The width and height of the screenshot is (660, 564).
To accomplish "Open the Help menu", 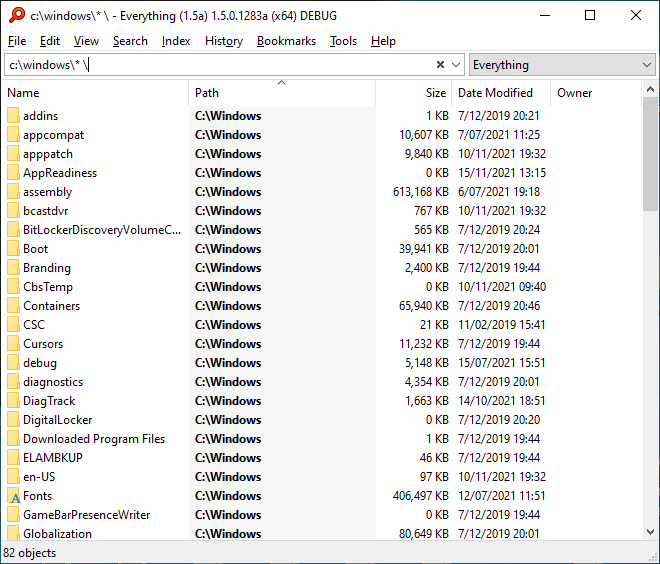I will point(383,41).
